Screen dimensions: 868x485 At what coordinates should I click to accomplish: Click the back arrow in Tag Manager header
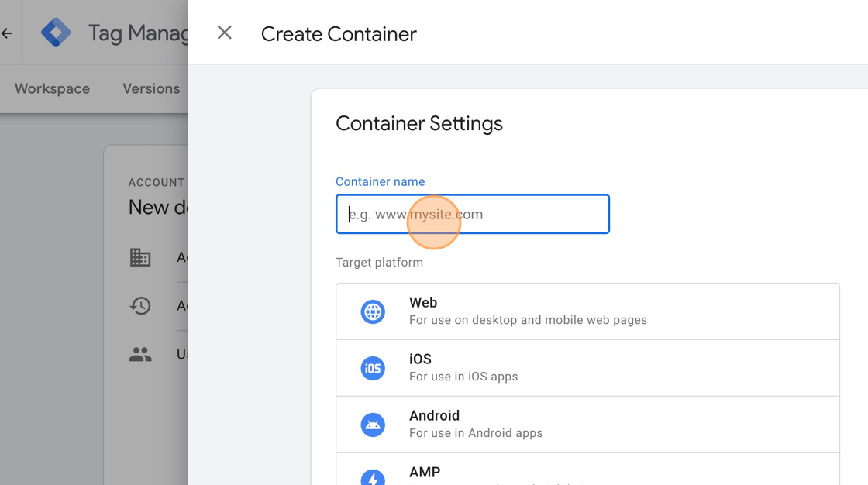pos(7,33)
